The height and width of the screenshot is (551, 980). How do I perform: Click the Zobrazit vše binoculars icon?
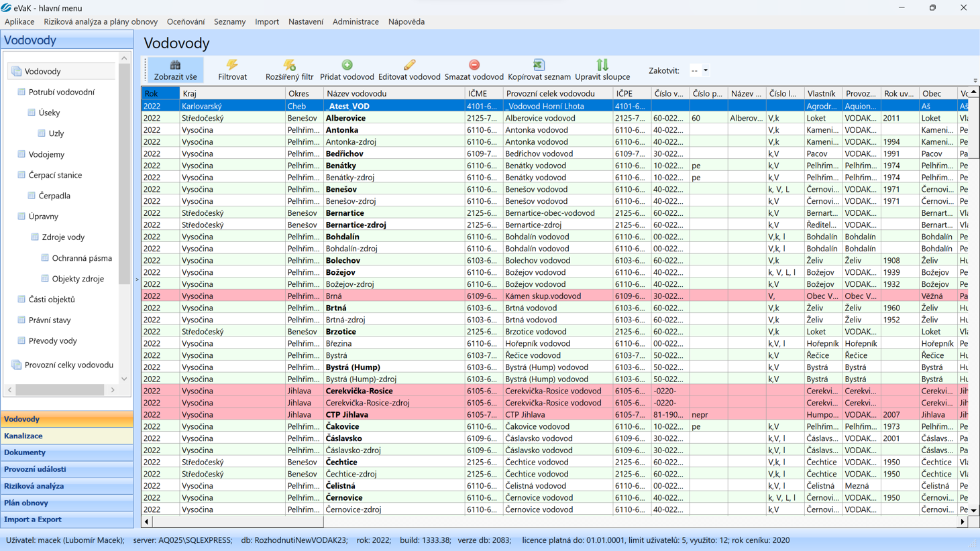[175, 65]
